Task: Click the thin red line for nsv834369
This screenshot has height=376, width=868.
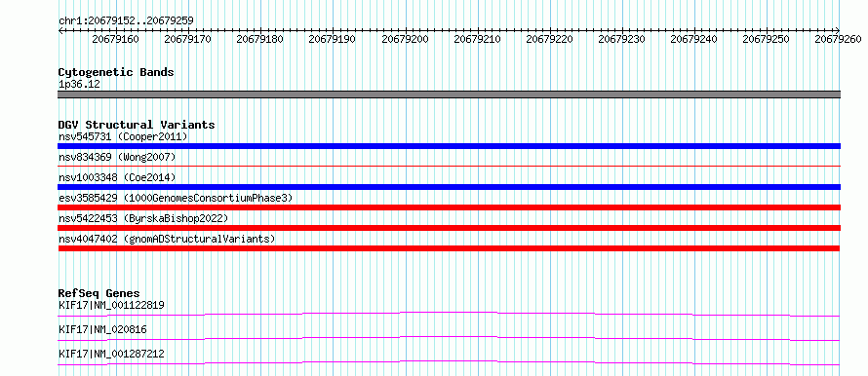Action: coord(449,166)
